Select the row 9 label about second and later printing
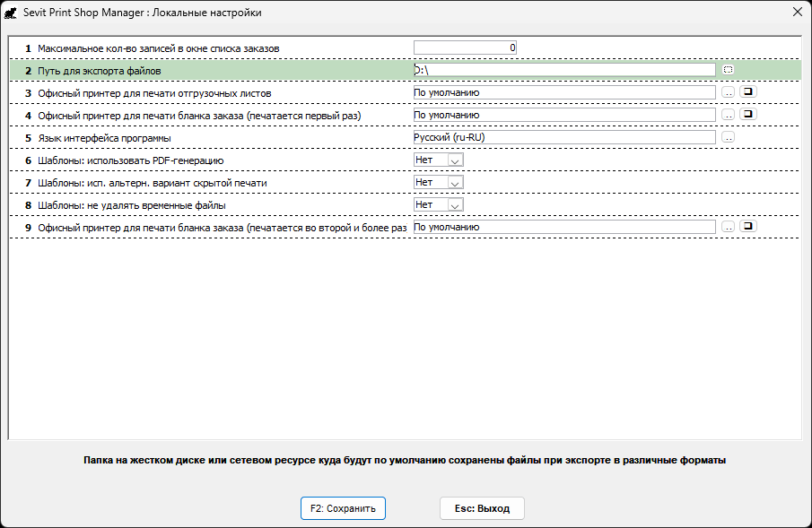812x528 pixels. coord(223,228)
